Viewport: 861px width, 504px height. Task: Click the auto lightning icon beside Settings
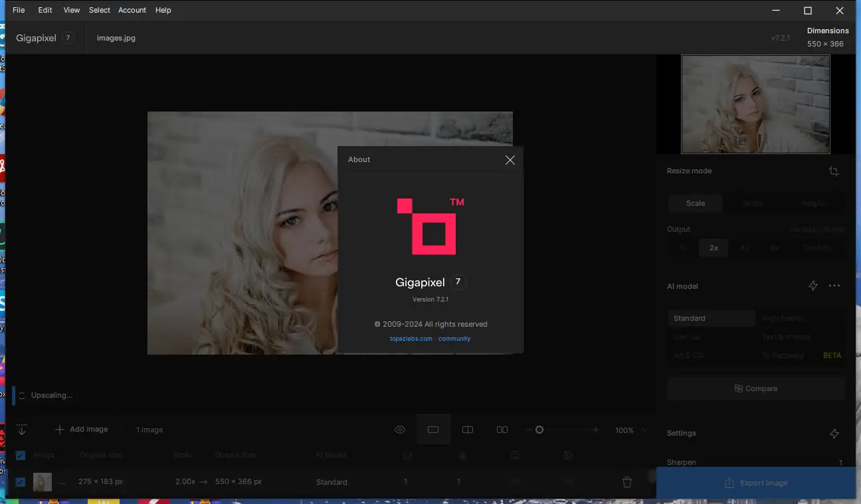834,434
